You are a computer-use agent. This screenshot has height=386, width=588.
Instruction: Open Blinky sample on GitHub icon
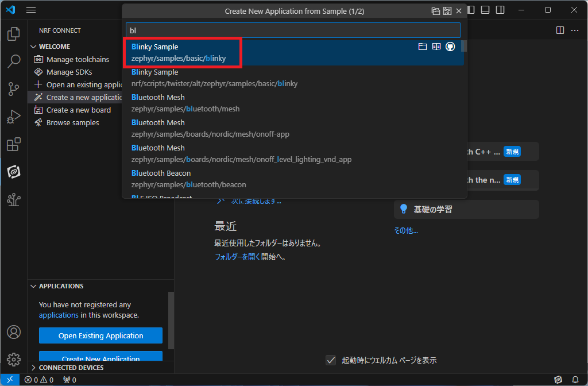click(x=450, y=47)
